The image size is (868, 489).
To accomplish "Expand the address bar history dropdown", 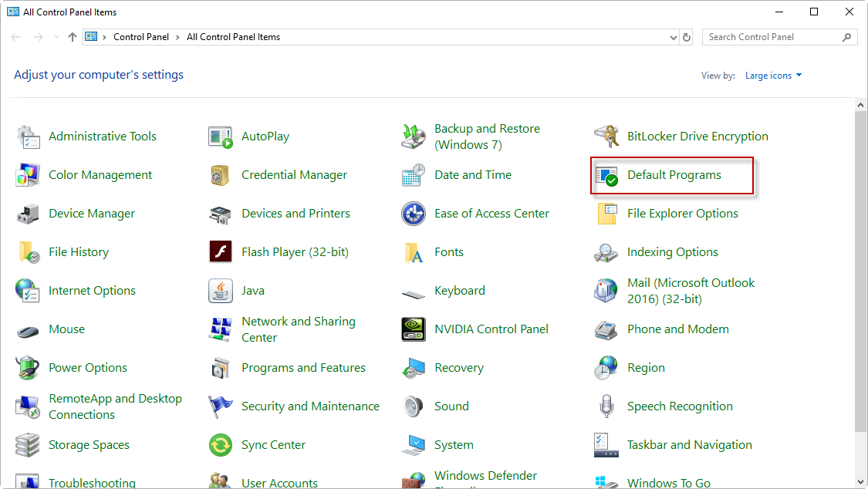I will click(673, 38).
